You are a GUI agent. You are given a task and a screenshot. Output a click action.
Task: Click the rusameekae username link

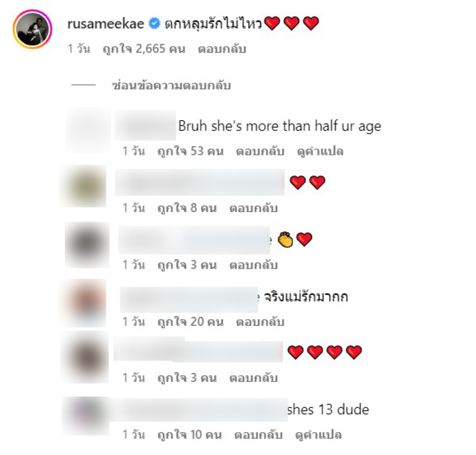tap(106, 24)
